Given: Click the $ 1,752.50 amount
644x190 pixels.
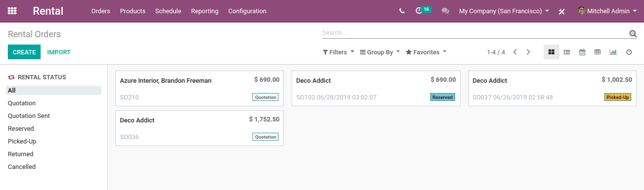Looking at the screenshot, I should click(264, 119).
